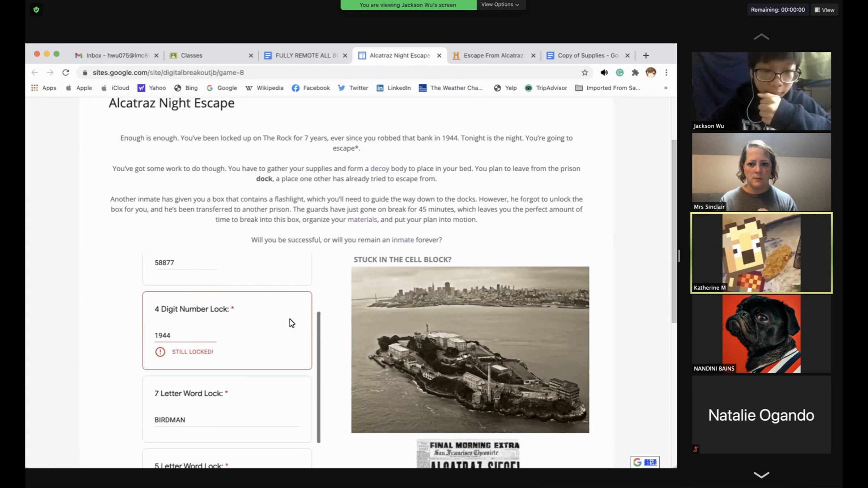The width and height of the screenshot is (868, 488).
Task: Click the green Zoom security shield
Action: point(36,10)
